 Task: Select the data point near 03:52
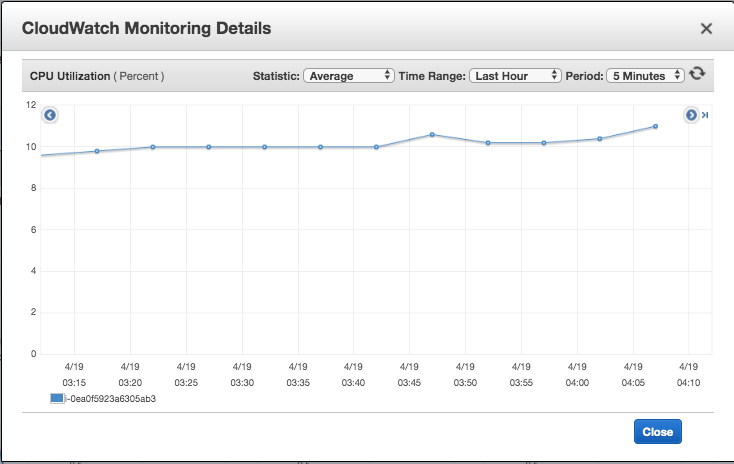488,143
